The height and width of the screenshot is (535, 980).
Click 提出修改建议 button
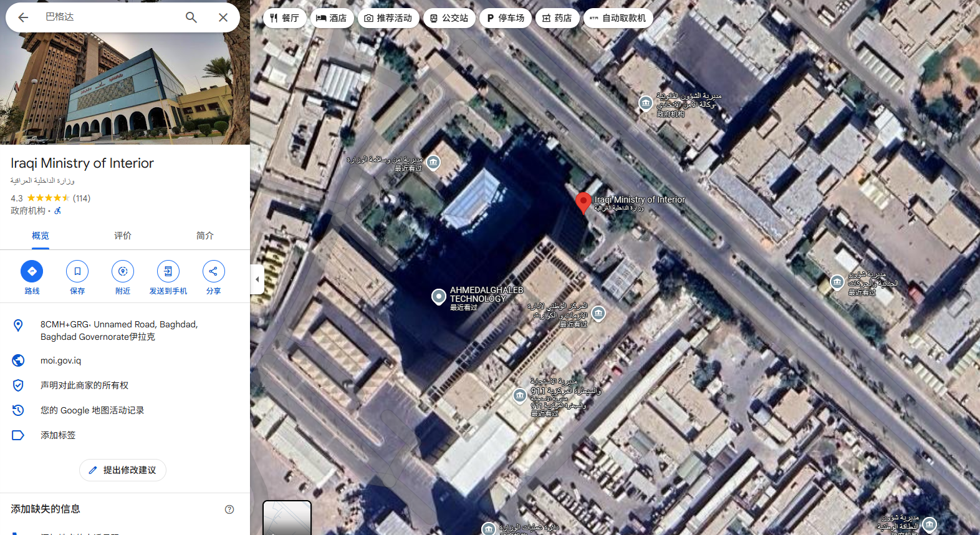[x=123, y=470]
